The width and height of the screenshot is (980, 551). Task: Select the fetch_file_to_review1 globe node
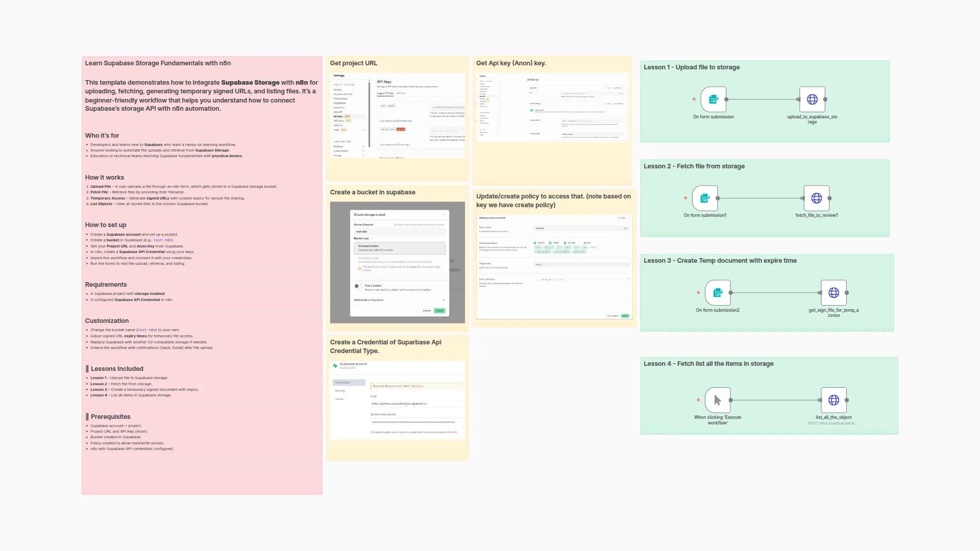(x=816, y=198)
